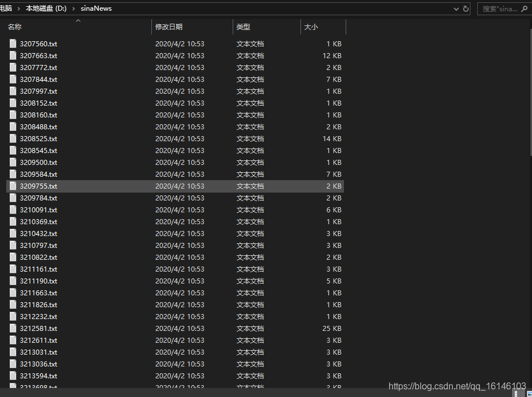Select file name 3212581.txt
This screenshot has height=397, width=532.
click(38, 329)
